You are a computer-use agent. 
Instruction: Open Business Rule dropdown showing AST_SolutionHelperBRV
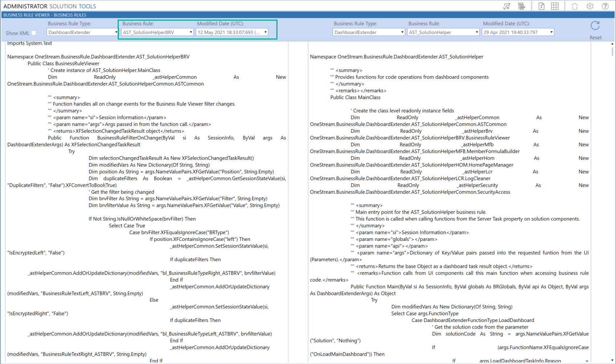[157, 32]
